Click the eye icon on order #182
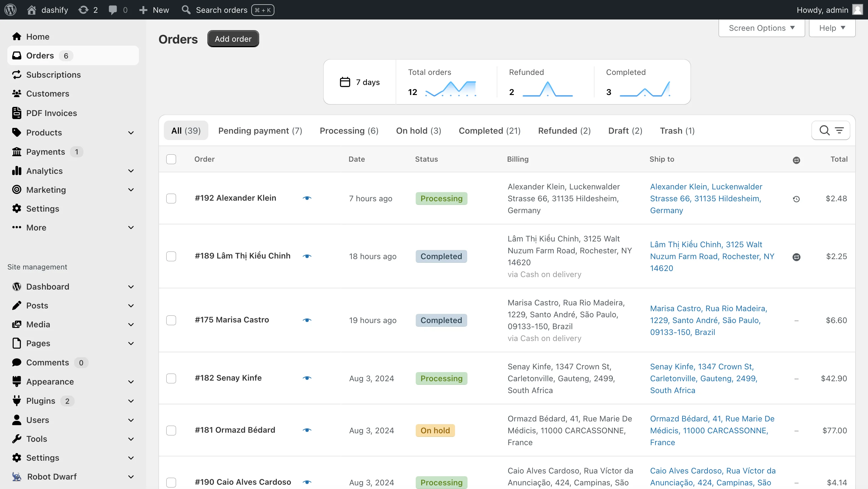 click(307, 378)
